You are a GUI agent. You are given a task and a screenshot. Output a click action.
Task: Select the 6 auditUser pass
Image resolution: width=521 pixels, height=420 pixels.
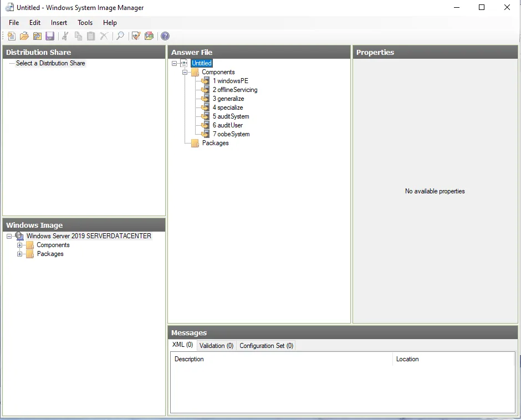click(228, 125)
